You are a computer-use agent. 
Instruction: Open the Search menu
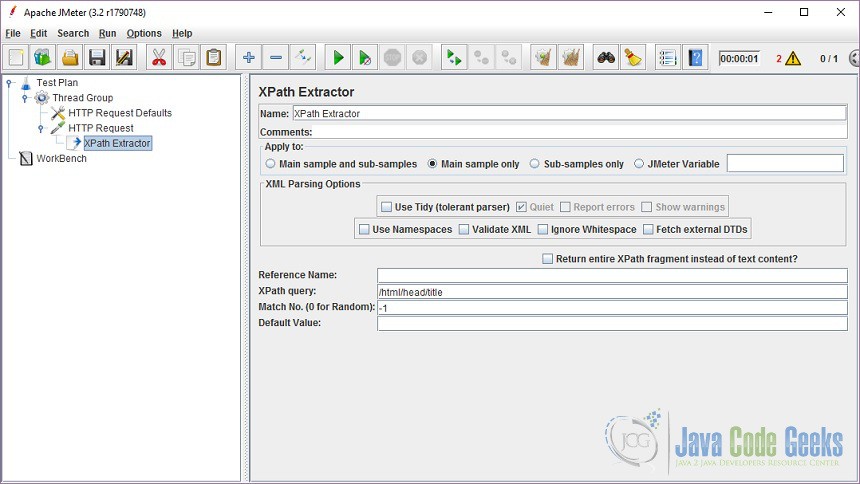(x=73, y=33)
